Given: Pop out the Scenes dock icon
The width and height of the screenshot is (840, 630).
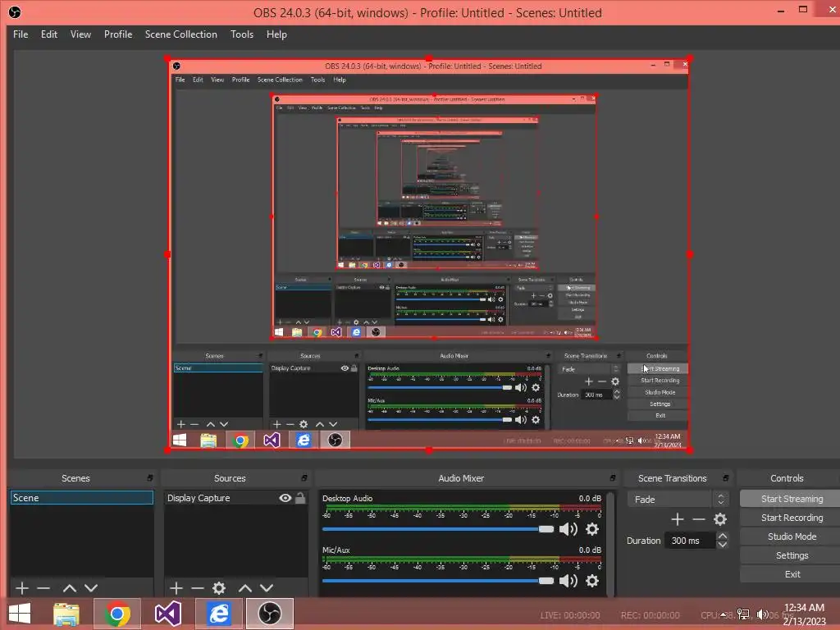Looking at the screenshot, I should point(150,478).
